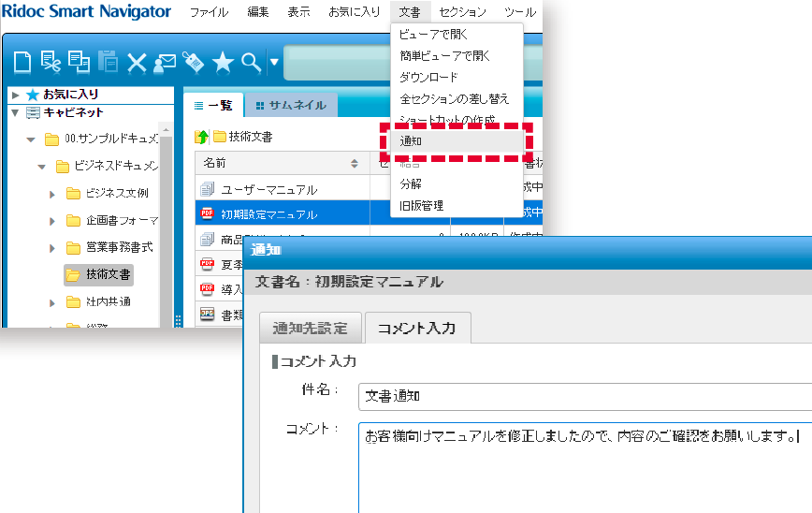This screenshot has height=513, width=812.
Task: Open the search options dropdown arrow
Action: point(274,63)
